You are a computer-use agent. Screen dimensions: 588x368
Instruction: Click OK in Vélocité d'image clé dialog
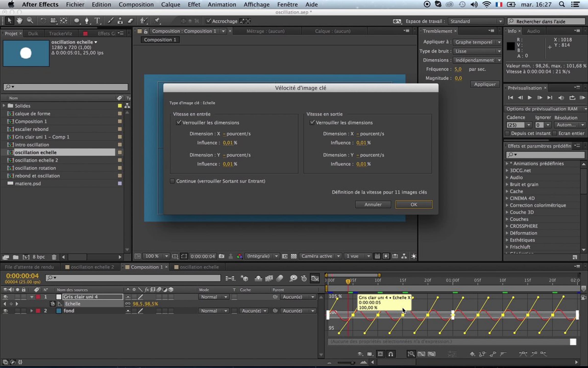click(x=414, y=204)
